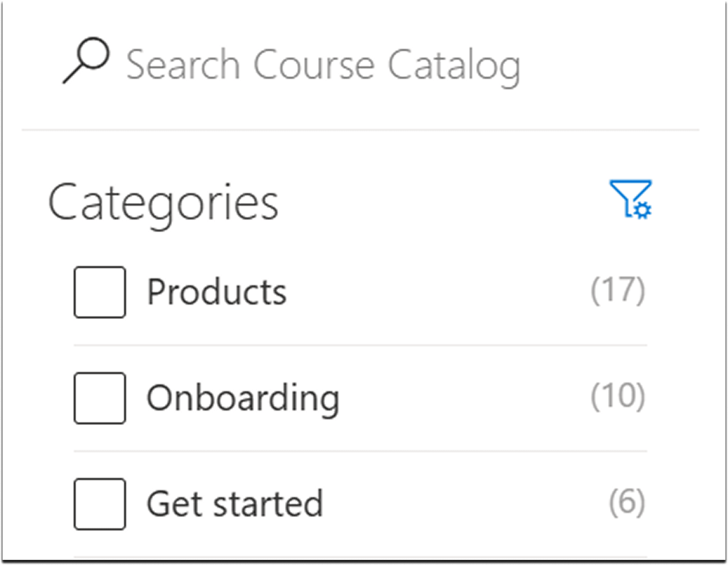Check the Products category checkbox
The height and width of the screenshot is (565, 728).
pyautogui.click(x=100, y=292)
